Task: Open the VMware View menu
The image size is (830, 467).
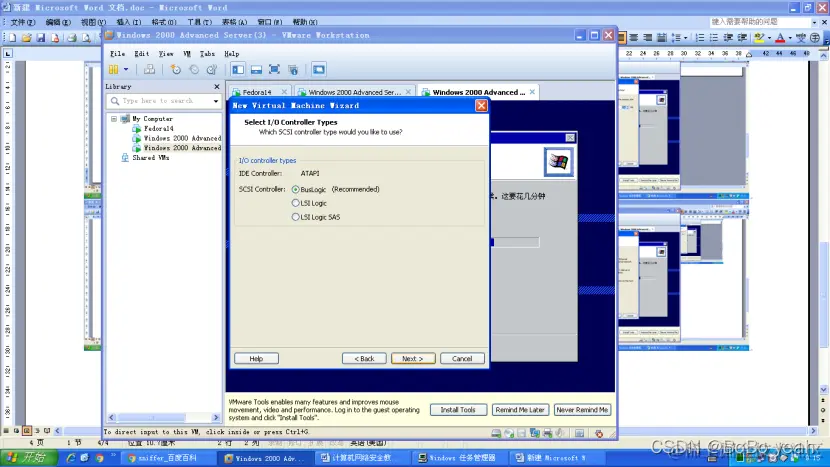Action: 166,53
